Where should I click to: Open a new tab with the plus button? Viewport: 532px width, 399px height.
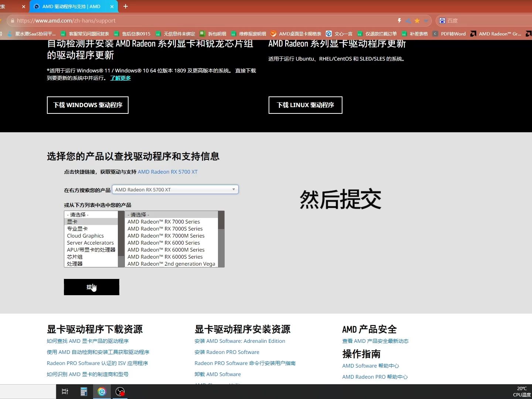coord(126,6)
